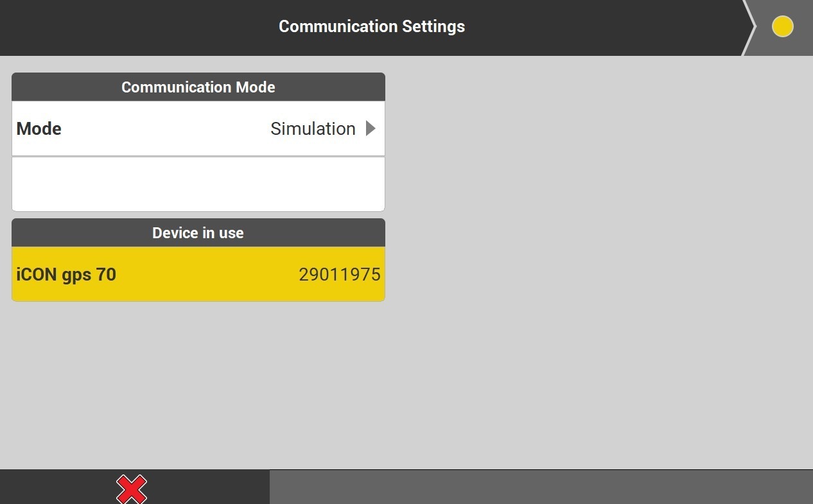The height and width of the screenshot is (504, 813).
Task: Select the yellow highlighted device row
Action: (198, 274)
